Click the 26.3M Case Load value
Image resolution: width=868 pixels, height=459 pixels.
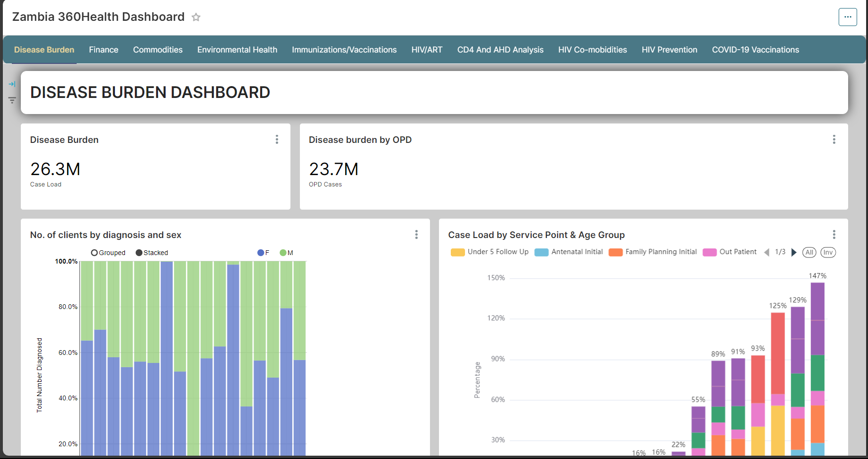55,169
